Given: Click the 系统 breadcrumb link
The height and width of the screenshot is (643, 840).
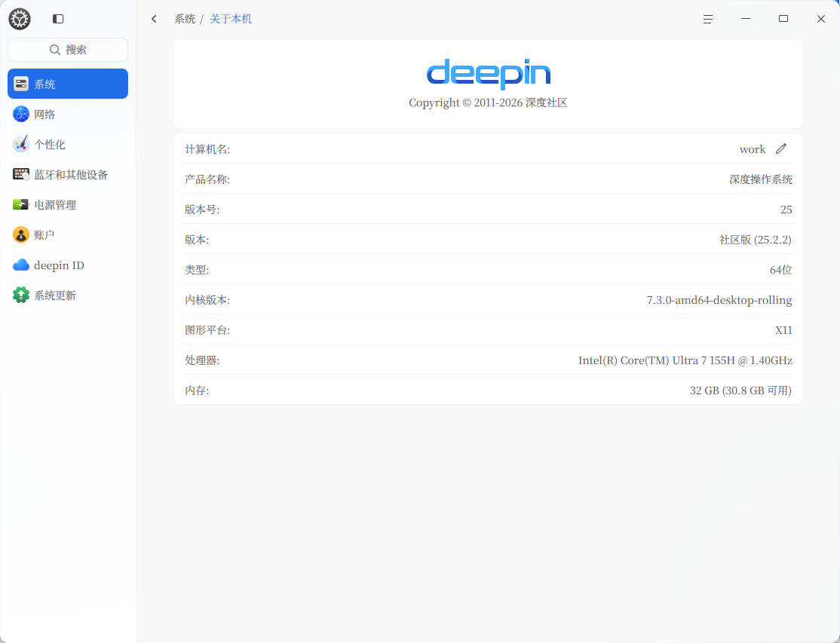Looking at the screenshot, I should (x=184, y=19).
